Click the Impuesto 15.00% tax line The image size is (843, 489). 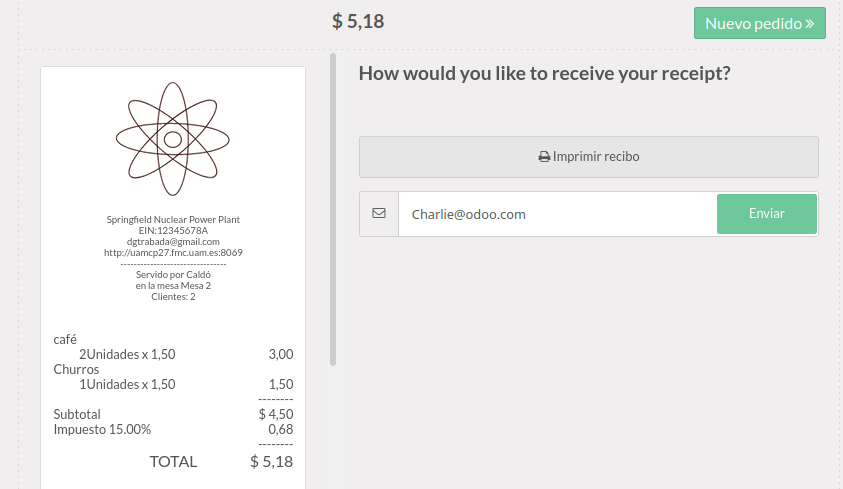click(102, 429)
